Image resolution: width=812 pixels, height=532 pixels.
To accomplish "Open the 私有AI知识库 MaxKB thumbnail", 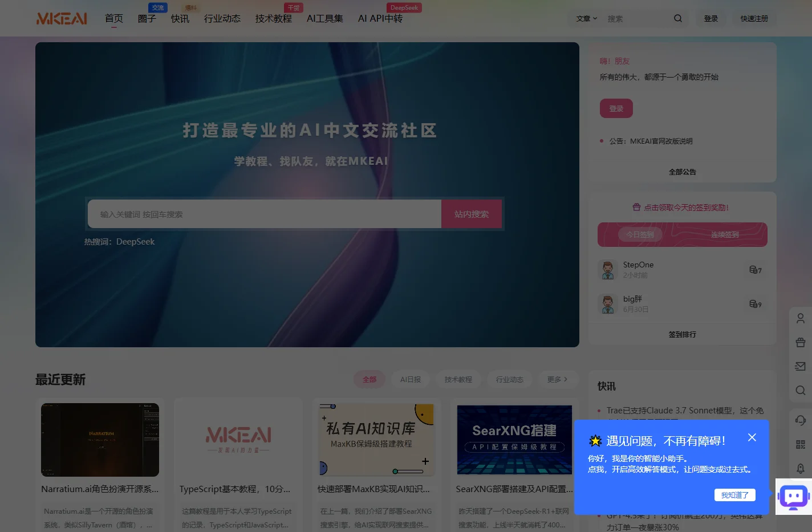I will pyautogui.click(x=376, y=440).
